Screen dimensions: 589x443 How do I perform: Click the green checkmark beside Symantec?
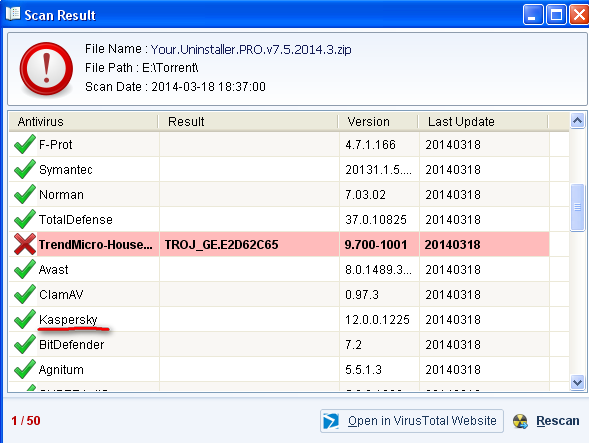25,169
